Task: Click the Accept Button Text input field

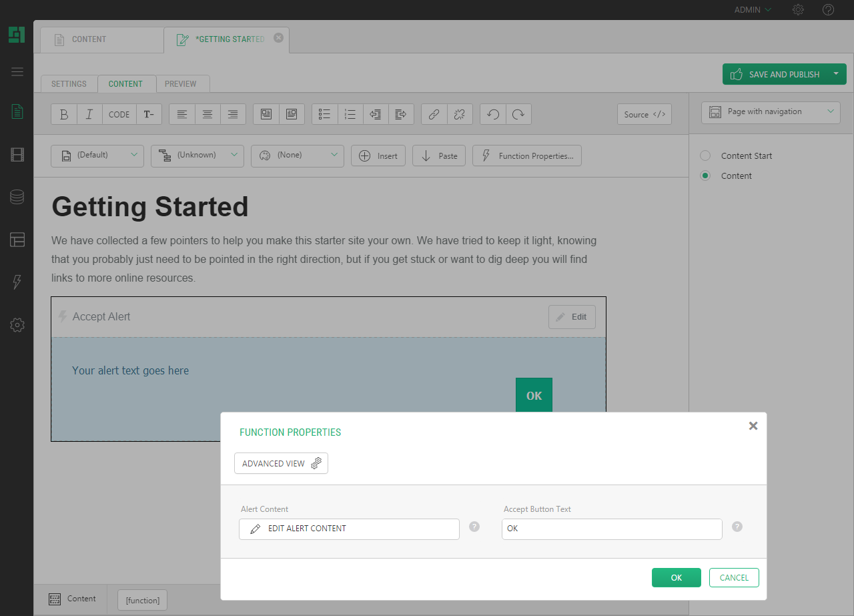Action: (x=612, y=529)
